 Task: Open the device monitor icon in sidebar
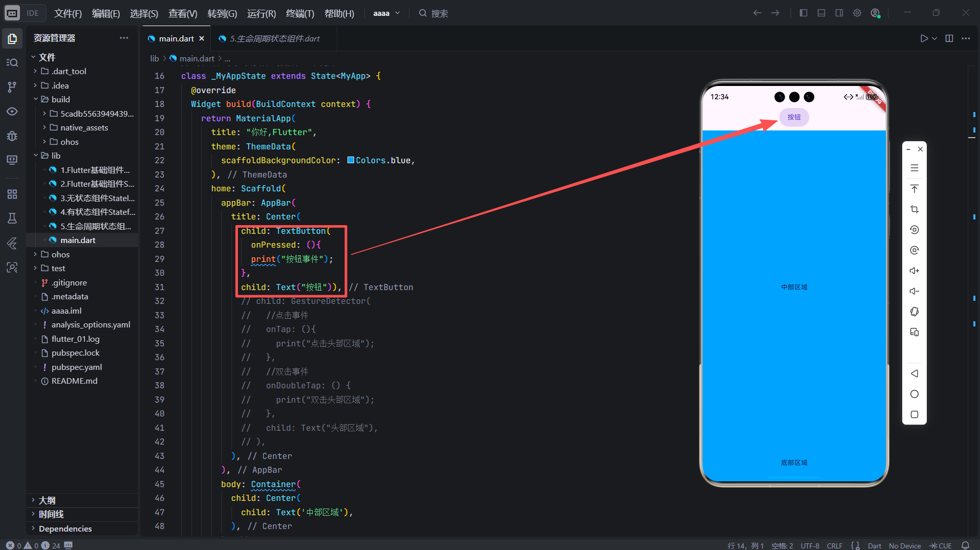click(12, 160)
